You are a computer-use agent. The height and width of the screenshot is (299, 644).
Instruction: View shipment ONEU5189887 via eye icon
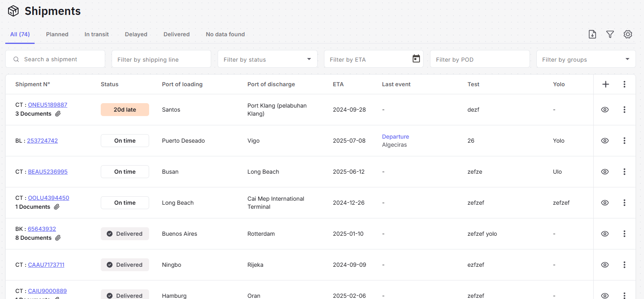(605, 110)
